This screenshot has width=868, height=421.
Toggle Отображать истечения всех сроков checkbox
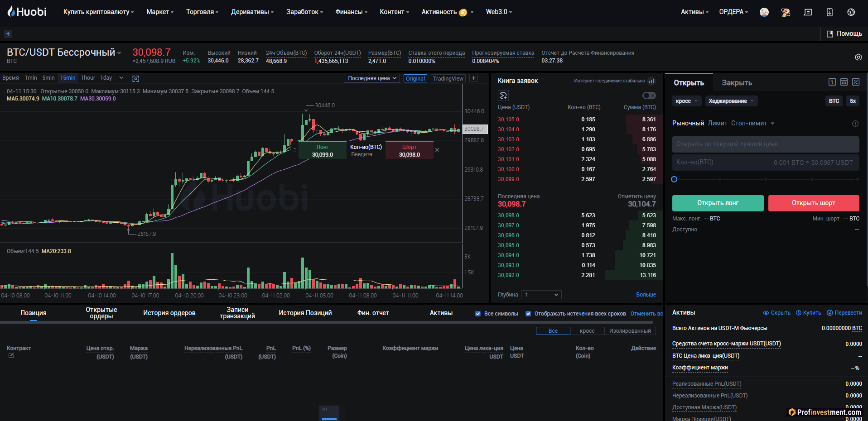pos(528,314)
